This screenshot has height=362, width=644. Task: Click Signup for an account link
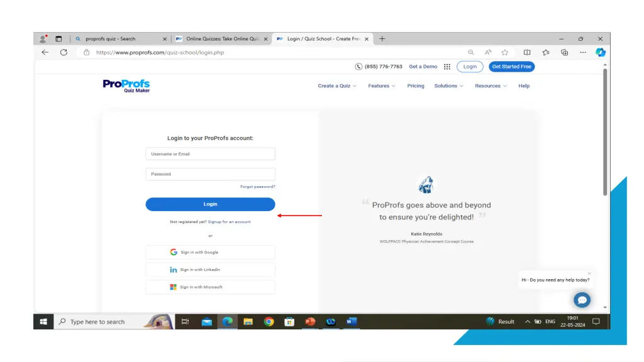pos(229,222)
